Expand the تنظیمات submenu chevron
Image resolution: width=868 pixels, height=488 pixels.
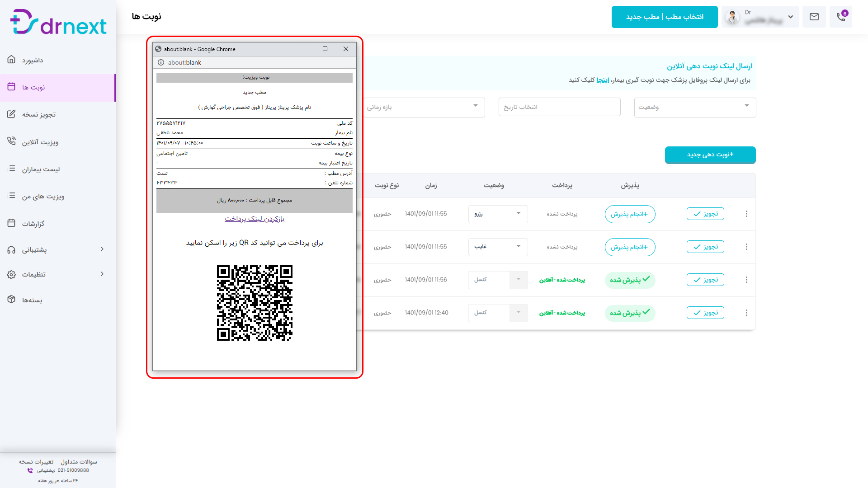pos(102,274)
